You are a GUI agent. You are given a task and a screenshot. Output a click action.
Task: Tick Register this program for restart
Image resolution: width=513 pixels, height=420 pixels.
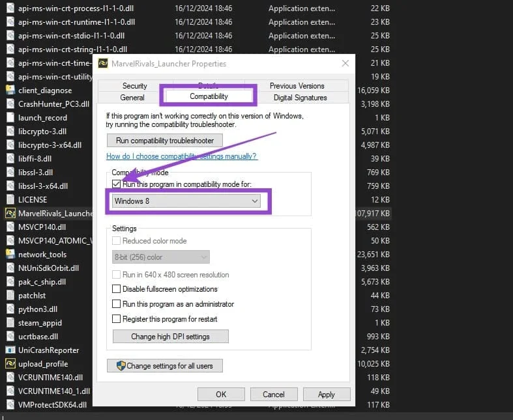(x=117, y=319)
